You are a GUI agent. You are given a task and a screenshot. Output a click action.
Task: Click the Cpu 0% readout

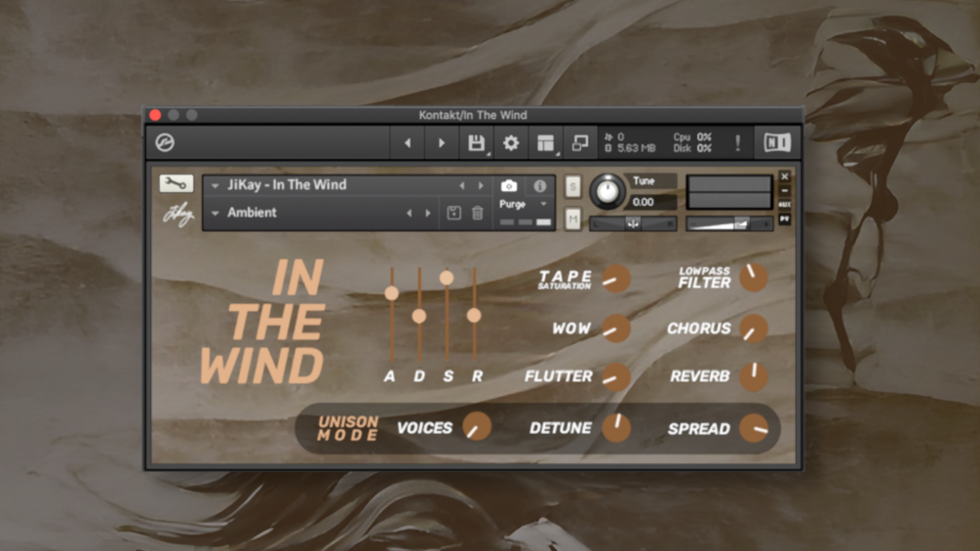tap(692, 137)
